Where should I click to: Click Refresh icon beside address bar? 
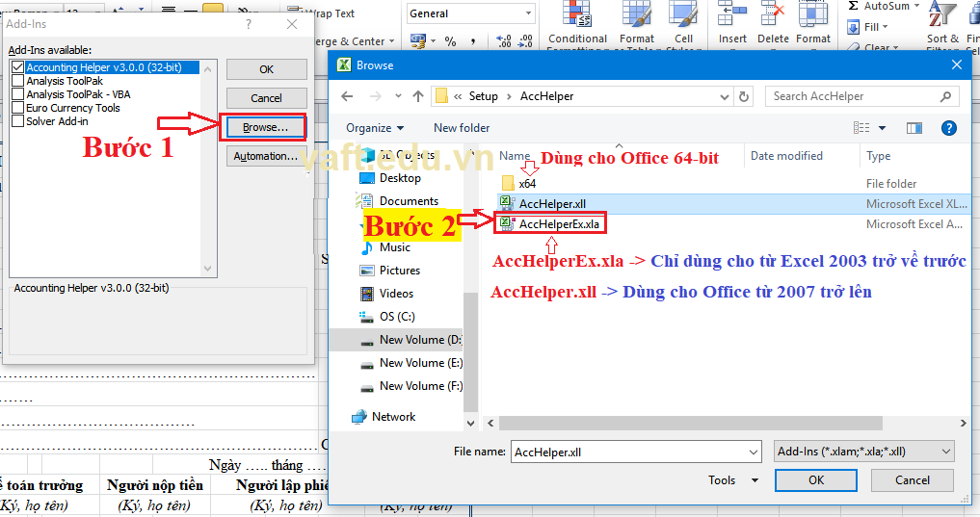[744, 97]
